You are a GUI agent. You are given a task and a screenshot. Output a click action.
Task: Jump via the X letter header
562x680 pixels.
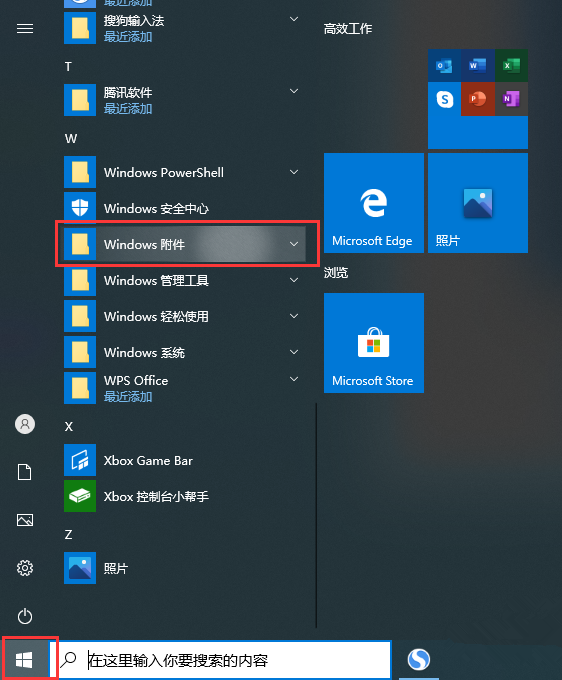(69, 427)
